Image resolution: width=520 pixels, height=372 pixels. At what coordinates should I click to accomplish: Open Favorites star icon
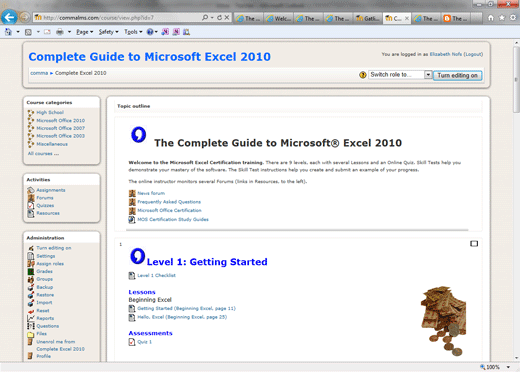[x=502, y=18]
